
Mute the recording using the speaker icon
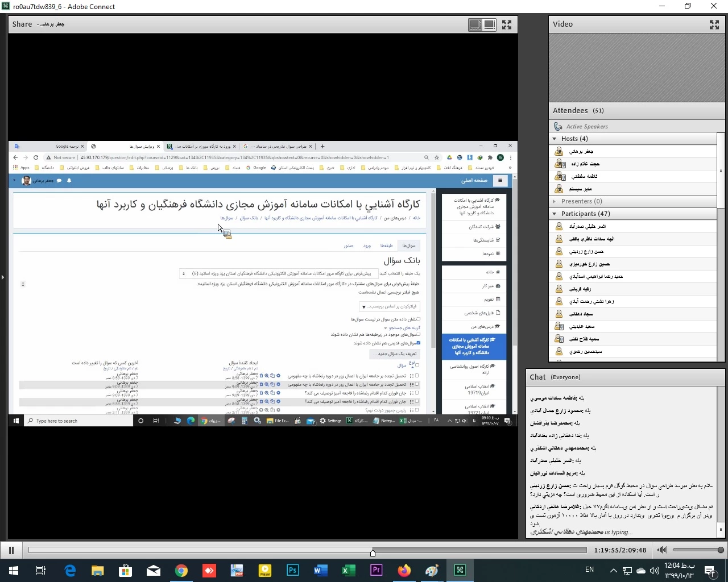[x=662, y=550]
